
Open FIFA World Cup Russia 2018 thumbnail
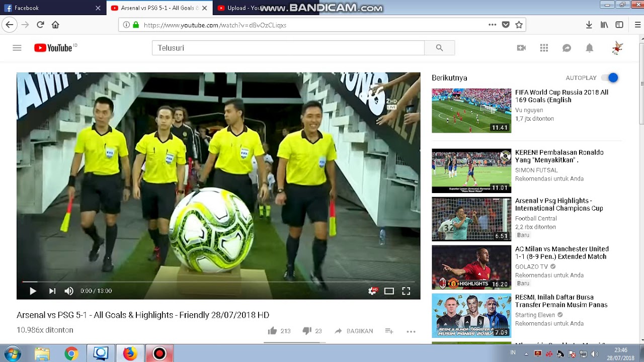pos(471,111)
